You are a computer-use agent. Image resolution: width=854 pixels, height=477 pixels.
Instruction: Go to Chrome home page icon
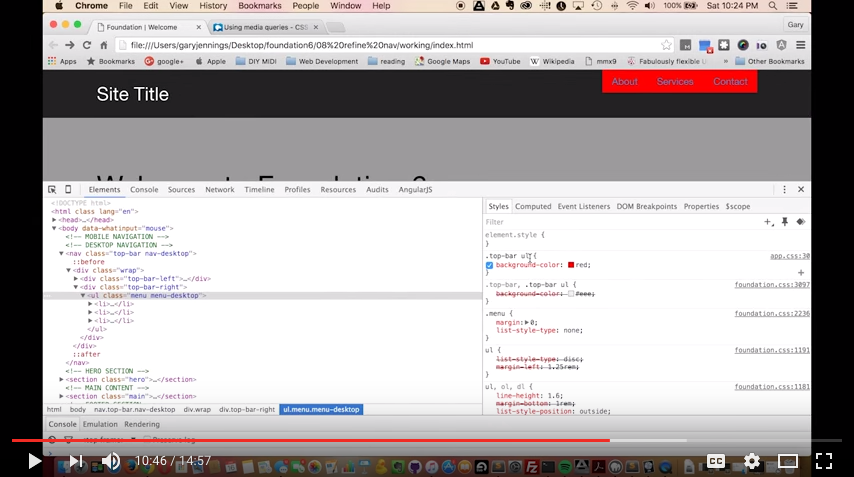[x=103, y=45]
